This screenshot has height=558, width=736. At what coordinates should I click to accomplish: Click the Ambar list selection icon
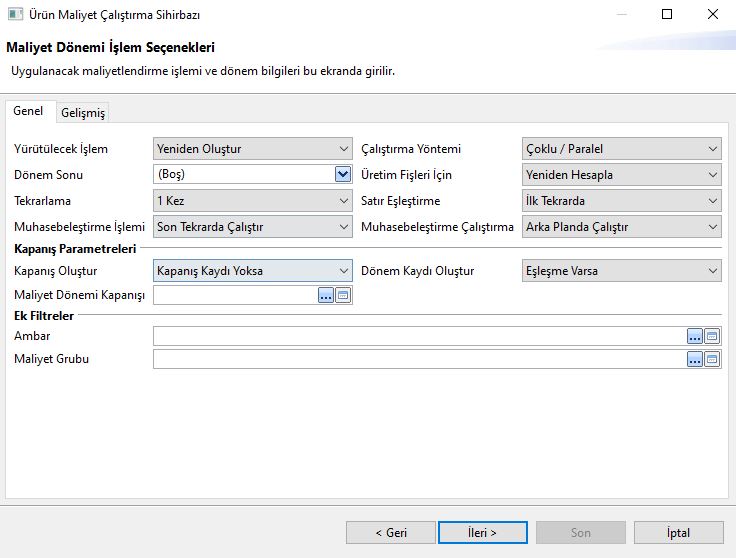pyautogui.click(x=712, y=336)
